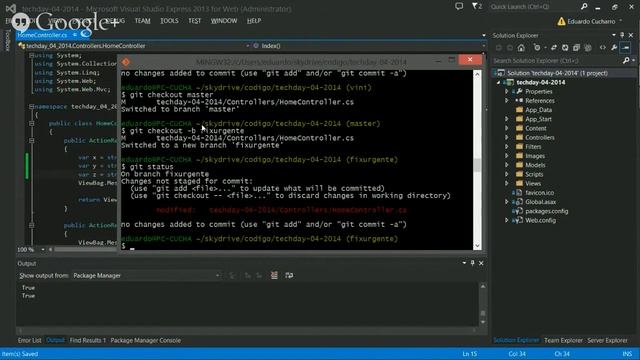Click the Quick Launch search box
This screenshot has height=360, width=640.
pyautogui.click(x=535, y=7)
